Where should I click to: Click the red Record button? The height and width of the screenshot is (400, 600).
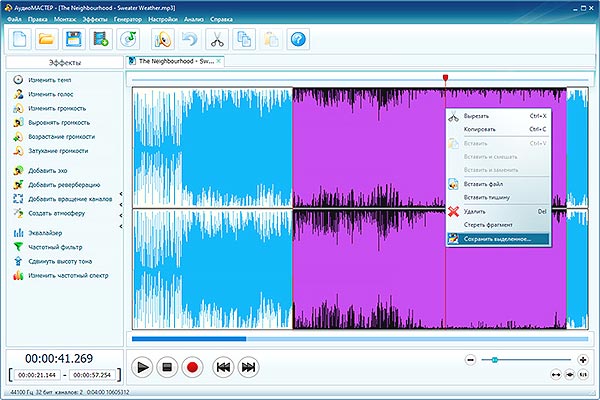(192, 367)
